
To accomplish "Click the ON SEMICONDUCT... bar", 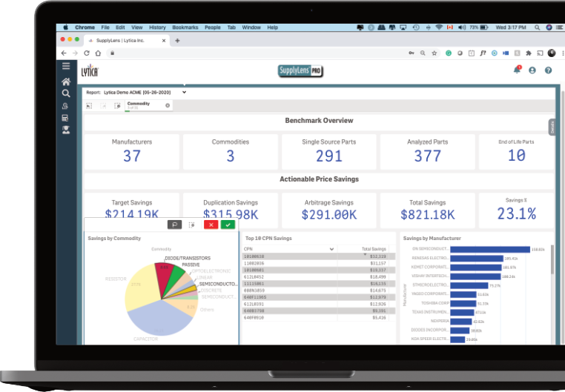I will pyautogui.click(x=490, y=250).
